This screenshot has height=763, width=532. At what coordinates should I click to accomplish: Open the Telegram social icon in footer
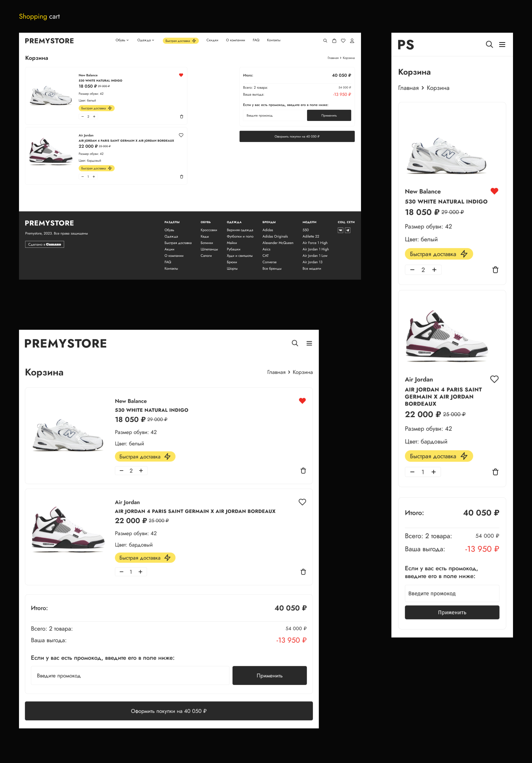coord(348,230)
